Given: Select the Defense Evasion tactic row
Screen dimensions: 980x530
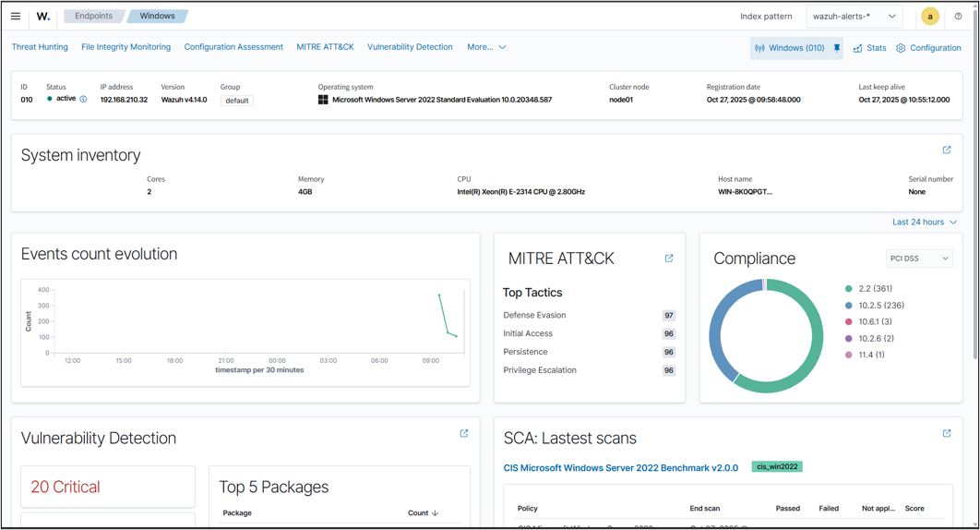Looking at the screenshot, I should point(589,316).
